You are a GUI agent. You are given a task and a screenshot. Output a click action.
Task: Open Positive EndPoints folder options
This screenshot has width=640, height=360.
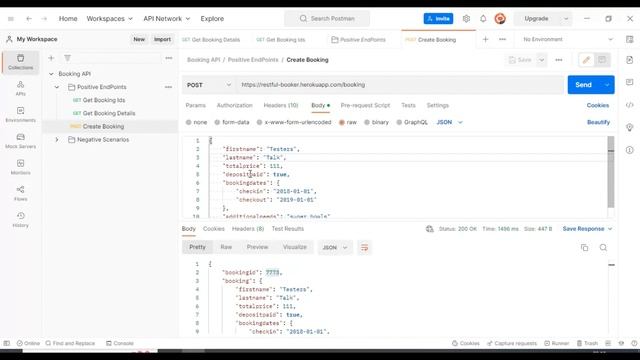point(168,87)
